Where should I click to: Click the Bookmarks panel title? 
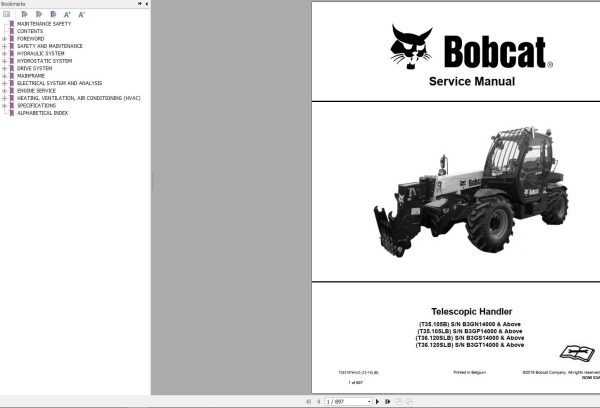(x=13, y=3)
